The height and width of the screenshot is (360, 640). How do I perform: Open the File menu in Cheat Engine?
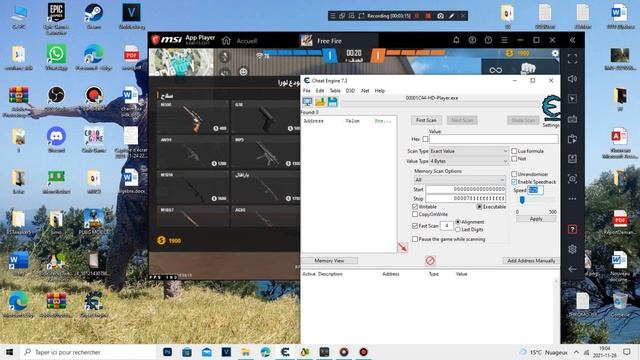307,91
